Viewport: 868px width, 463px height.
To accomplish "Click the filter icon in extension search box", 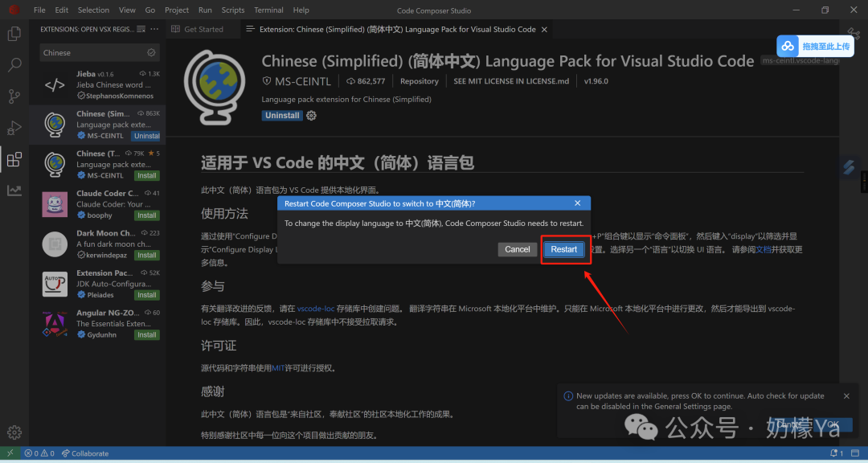I will [x=151, y=52].
